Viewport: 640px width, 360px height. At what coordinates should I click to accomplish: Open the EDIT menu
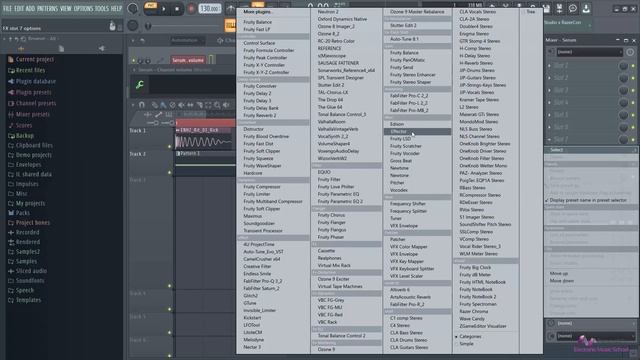[x=19, y=8]
